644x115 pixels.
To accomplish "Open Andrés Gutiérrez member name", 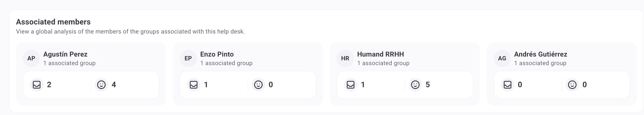I will tap(541, 54).
